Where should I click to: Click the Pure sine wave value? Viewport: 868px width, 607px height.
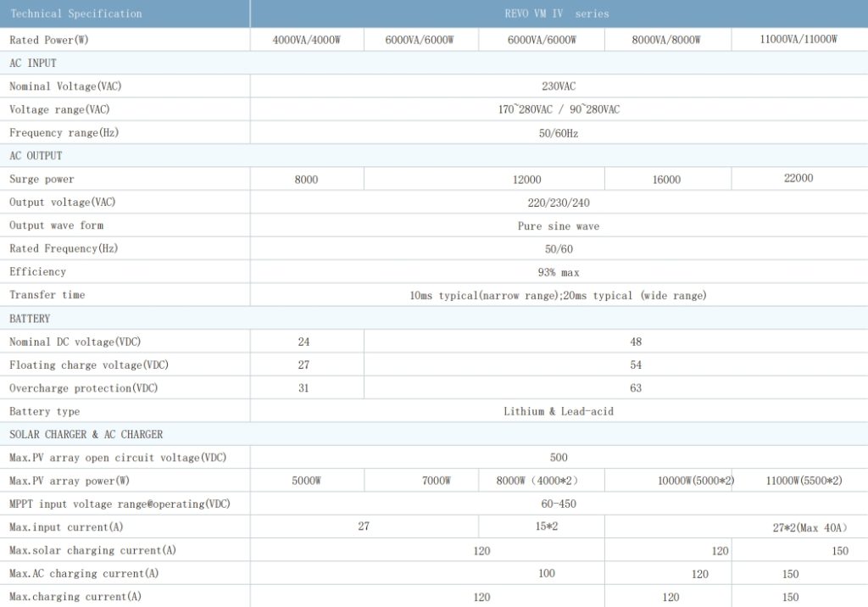[x=559, y=226]
